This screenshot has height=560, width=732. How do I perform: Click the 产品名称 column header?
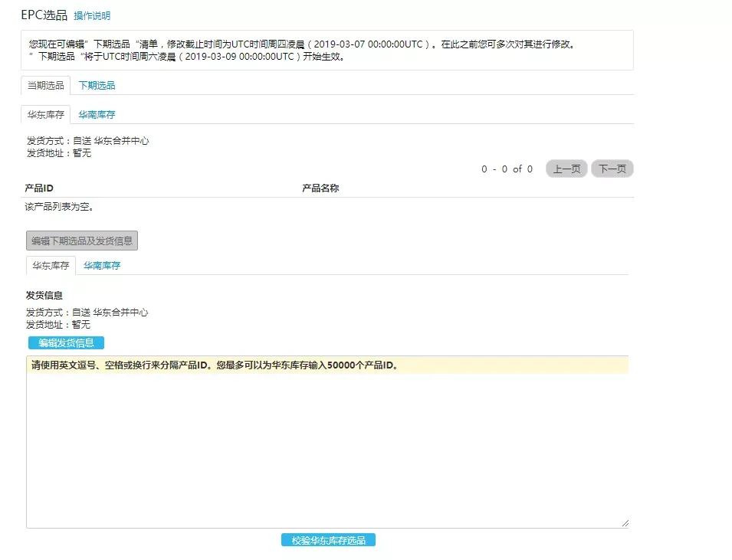(x=320, y=188)
